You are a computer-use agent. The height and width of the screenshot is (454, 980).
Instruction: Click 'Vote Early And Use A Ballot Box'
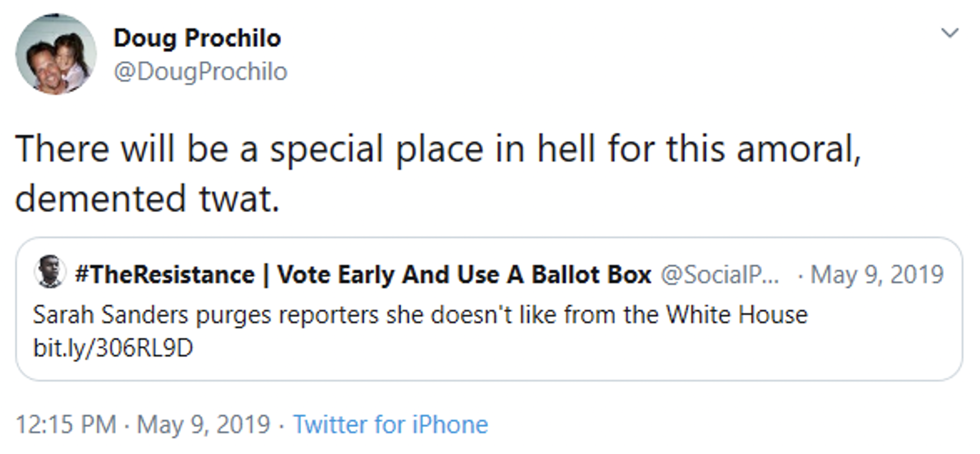[x=464, y=274]
